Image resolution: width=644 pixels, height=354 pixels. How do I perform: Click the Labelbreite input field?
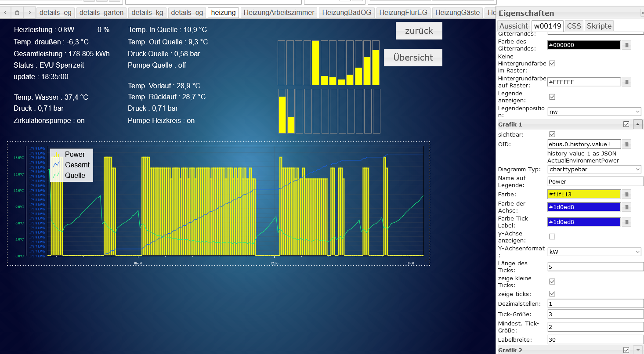coord(596,340)
